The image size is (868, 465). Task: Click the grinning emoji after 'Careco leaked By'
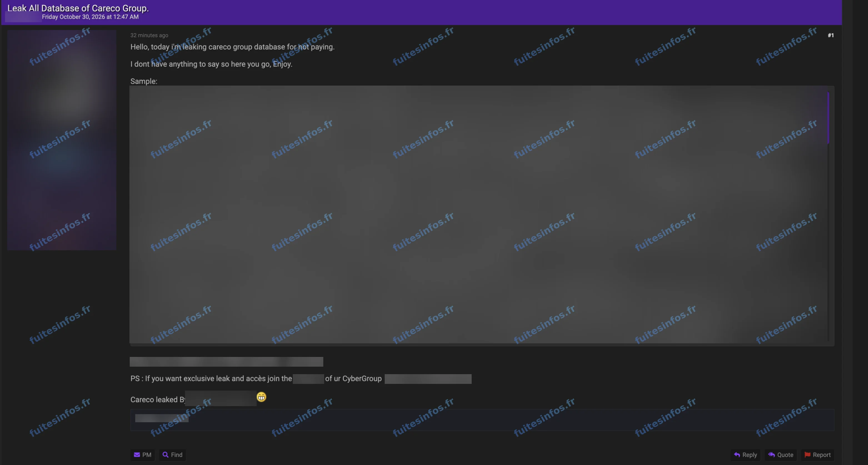coord(261,397)
